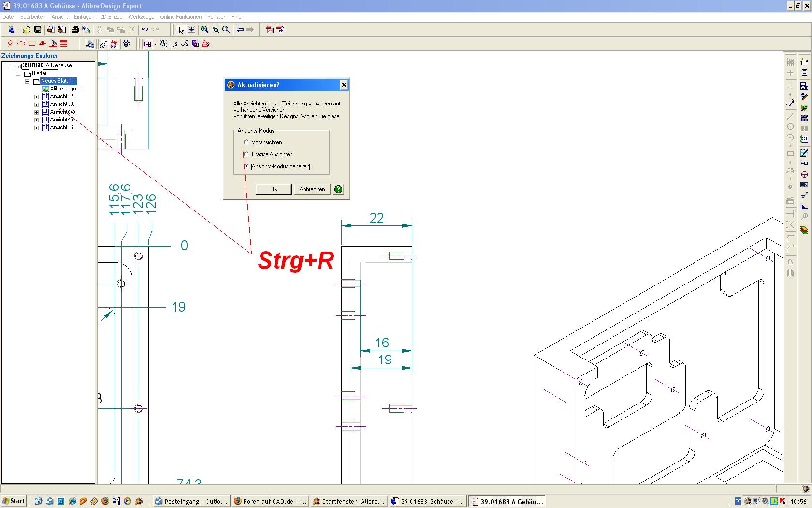Click the first PDF export icon
Viewport: 812px width, 508px height.
270,30
